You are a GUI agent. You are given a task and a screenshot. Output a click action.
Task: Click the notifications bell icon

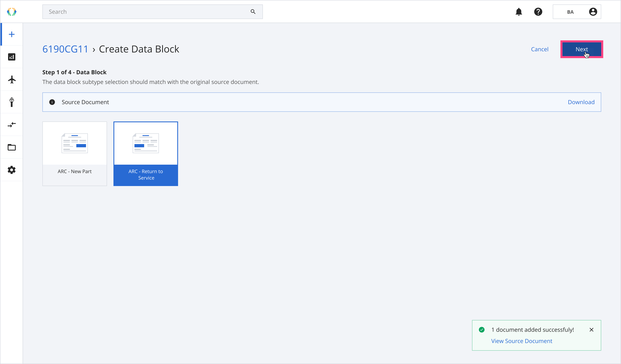(518, 12)
